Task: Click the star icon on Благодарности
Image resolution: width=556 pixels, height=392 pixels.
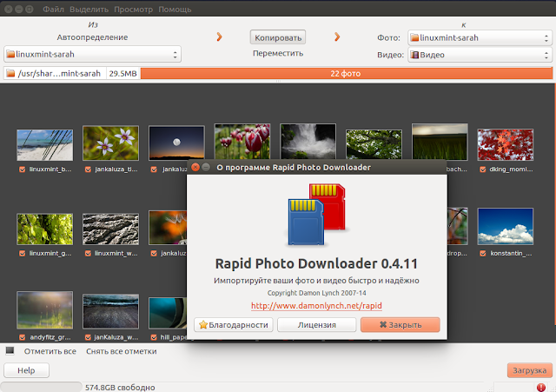Action: click(x=203, y=324)
